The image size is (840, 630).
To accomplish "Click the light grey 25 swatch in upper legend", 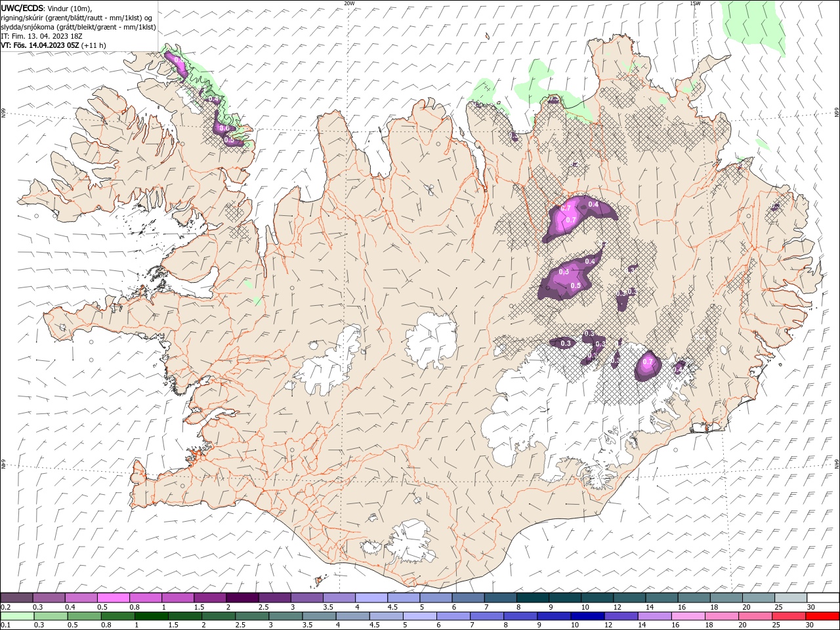I will coord(791,598).
